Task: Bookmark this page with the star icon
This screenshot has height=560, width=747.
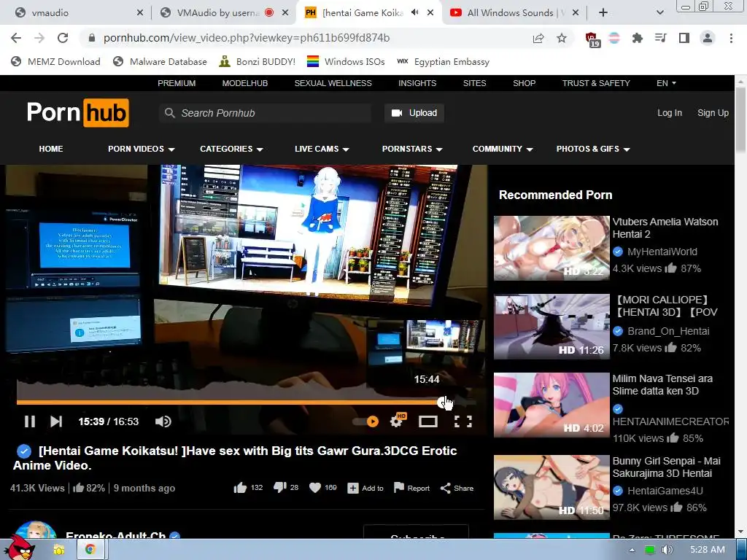Action: coord(562,38)
